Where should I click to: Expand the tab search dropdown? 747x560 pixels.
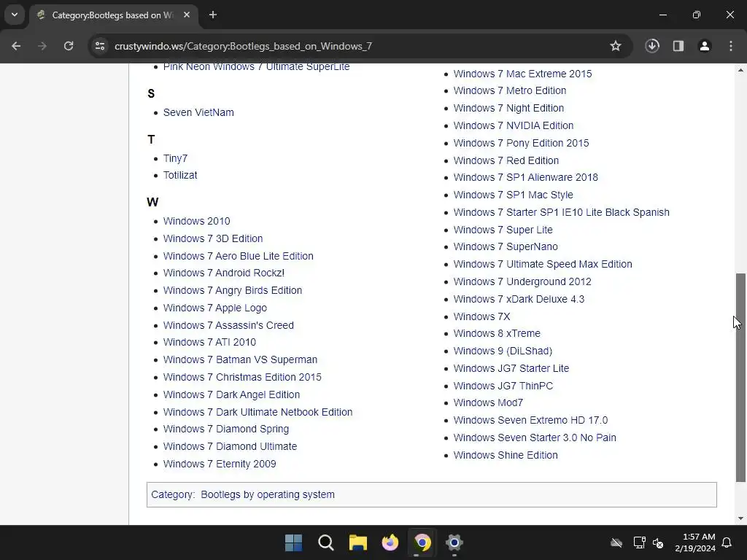point(15,15)
